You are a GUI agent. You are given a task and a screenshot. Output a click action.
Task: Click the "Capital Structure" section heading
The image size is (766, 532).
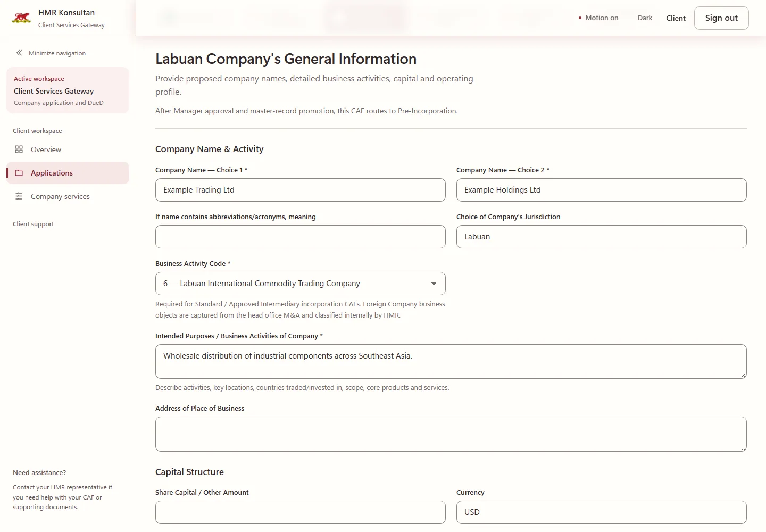pyautogui.click(x=189, y=472)
